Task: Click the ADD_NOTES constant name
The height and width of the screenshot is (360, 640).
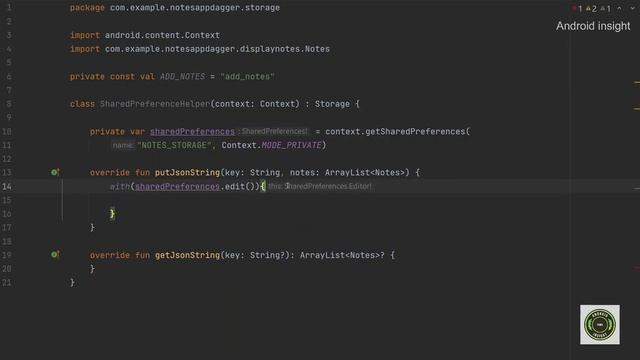Action: 182,77
